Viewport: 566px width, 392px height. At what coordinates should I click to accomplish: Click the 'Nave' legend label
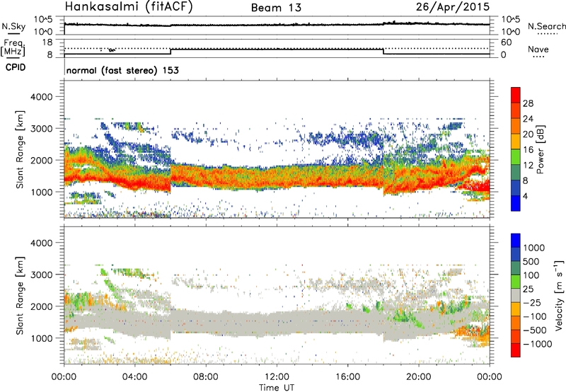point(538,49)
